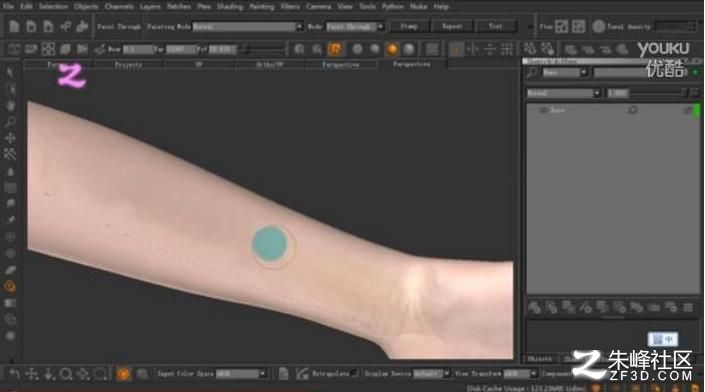Switch to the Ortho/UV view tab
Screen dimensions: 705x392
(x=269, y=65)
